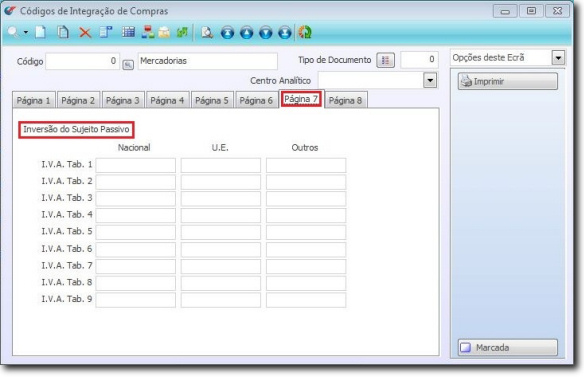Click the U.E. column header
584x377 pixels.
pyautogui.click(x=220, y=148)
